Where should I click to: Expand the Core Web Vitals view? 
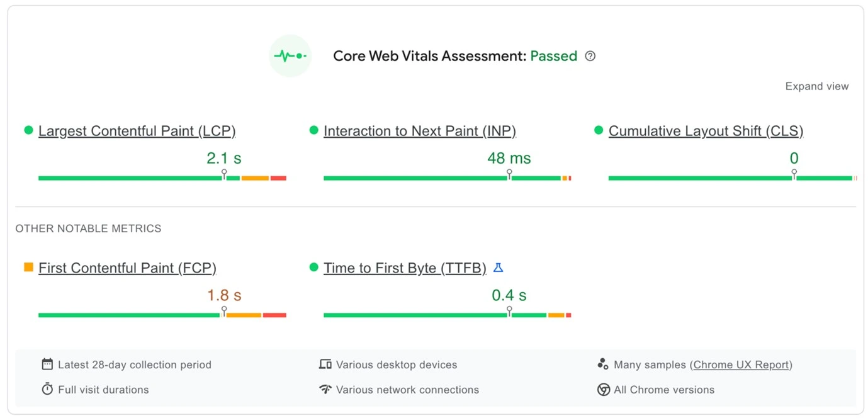coord(816,86)
